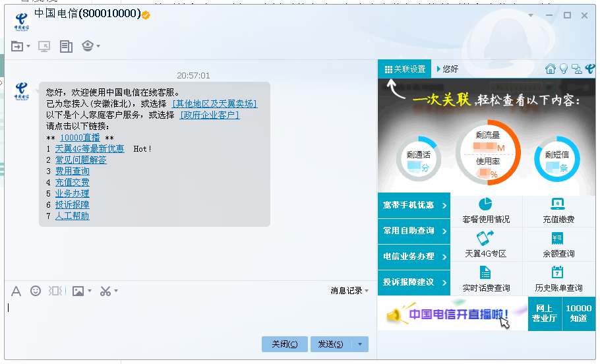Click the 实时话费查询 document icon

point(485,272)
